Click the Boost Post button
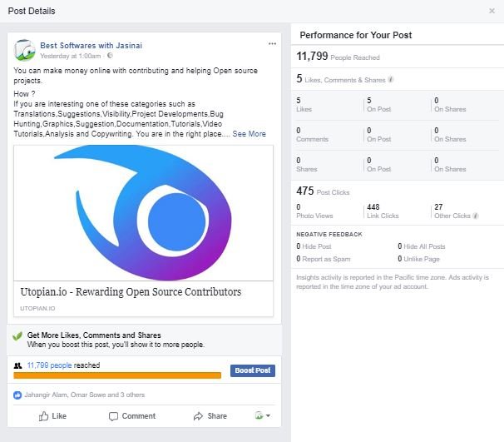The width and height of the screenshot is (504, 442). (x=253, y=370)
